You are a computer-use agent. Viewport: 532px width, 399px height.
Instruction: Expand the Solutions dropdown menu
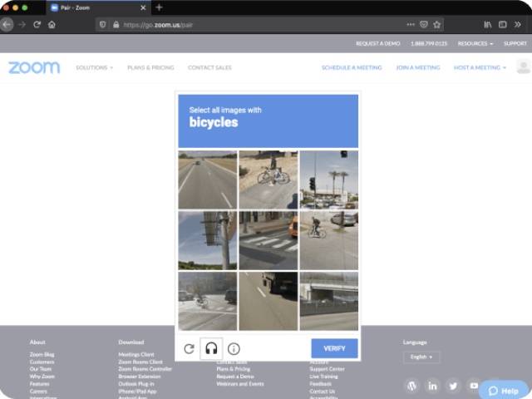[94, 67]
